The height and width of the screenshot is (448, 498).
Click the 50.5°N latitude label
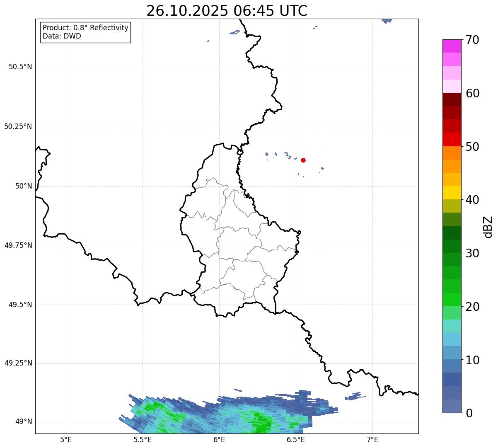(20, 67)
